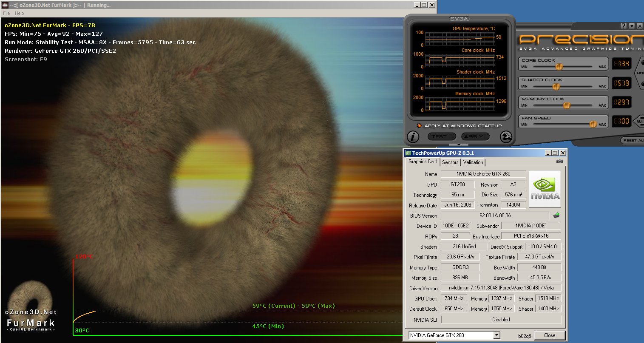Image resolution: width=644 pixels, height=343 pixels.
Task: Click the Die Size field 576 mm²
Action: tap(513, 195)
